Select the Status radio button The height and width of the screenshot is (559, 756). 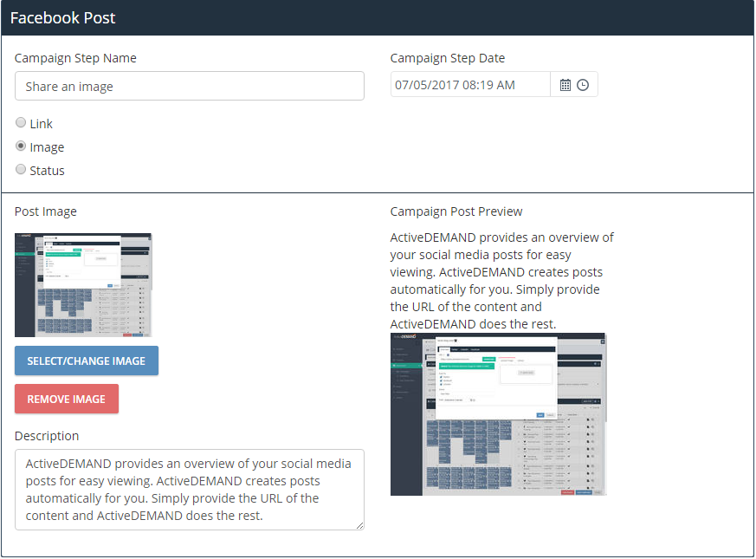coord(21,170)
